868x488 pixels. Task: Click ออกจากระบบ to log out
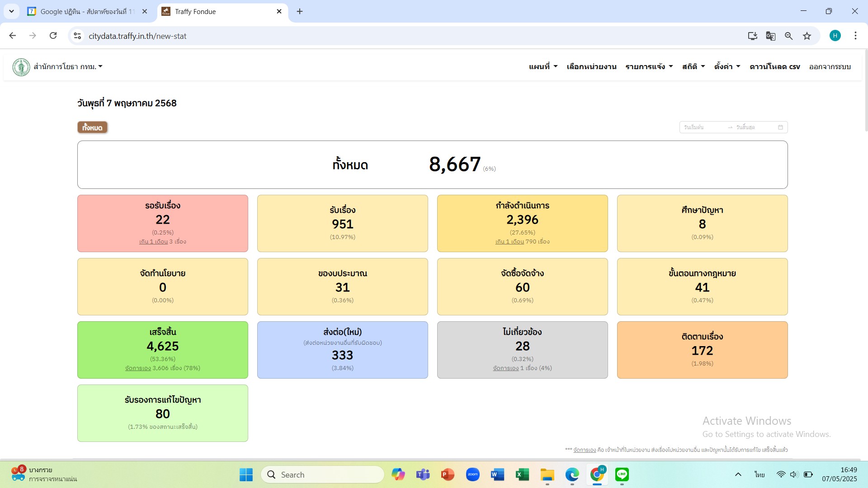830,66
